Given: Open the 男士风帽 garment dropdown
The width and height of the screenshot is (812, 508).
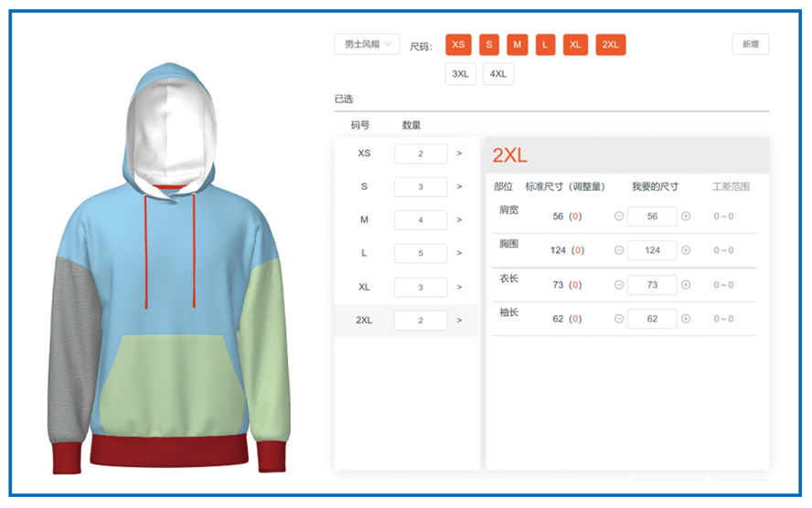Looking at the screenshot, I should [368, 44].
